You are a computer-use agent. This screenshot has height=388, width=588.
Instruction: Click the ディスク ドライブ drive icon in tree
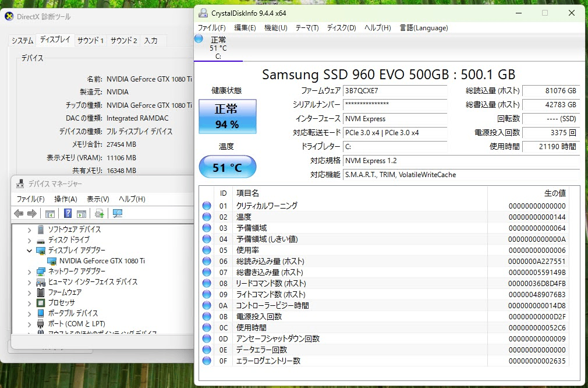(41, 240)
